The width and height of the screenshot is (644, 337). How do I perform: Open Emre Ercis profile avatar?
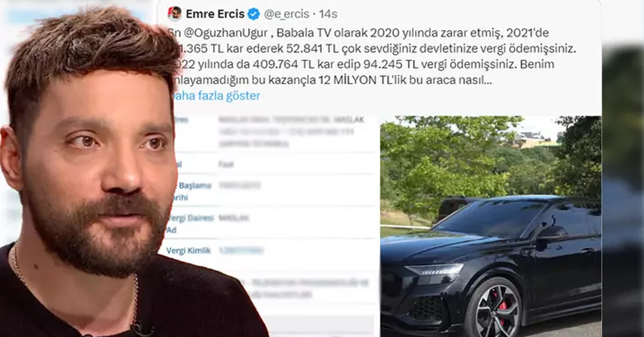(174, 13)
